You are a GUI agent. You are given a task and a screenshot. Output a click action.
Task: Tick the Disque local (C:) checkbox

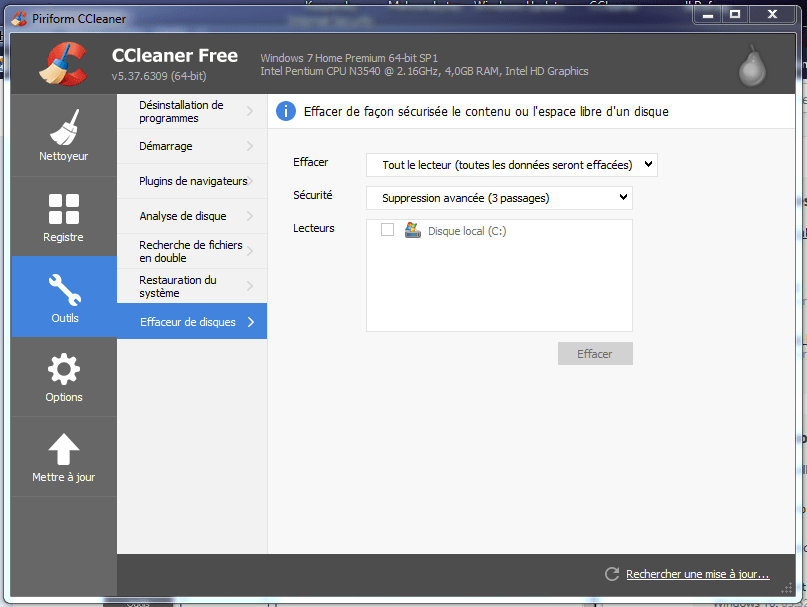pos(388,230)
